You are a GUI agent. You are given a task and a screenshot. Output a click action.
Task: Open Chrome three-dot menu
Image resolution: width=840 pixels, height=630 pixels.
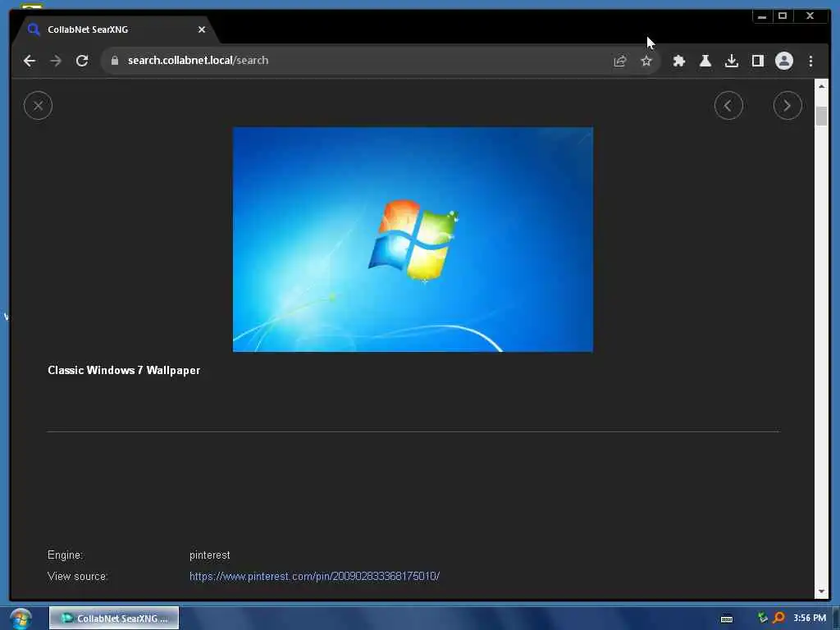(810, 61)
